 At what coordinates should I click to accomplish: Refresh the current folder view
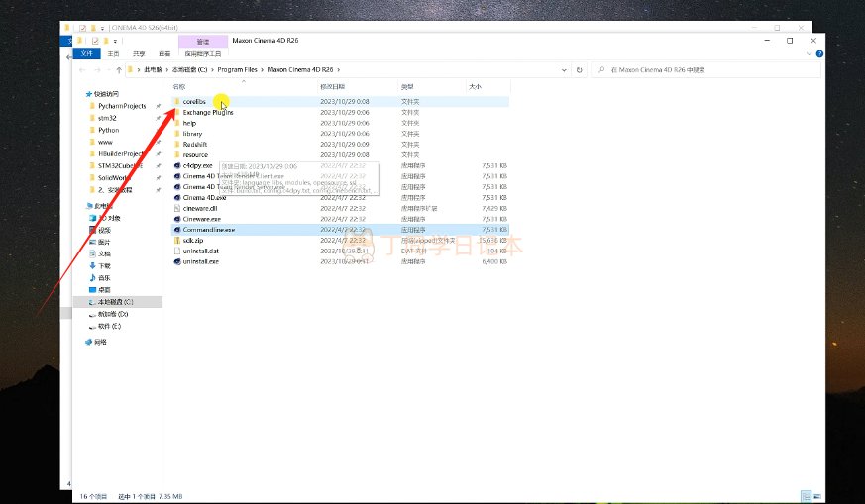click(578, 71)
